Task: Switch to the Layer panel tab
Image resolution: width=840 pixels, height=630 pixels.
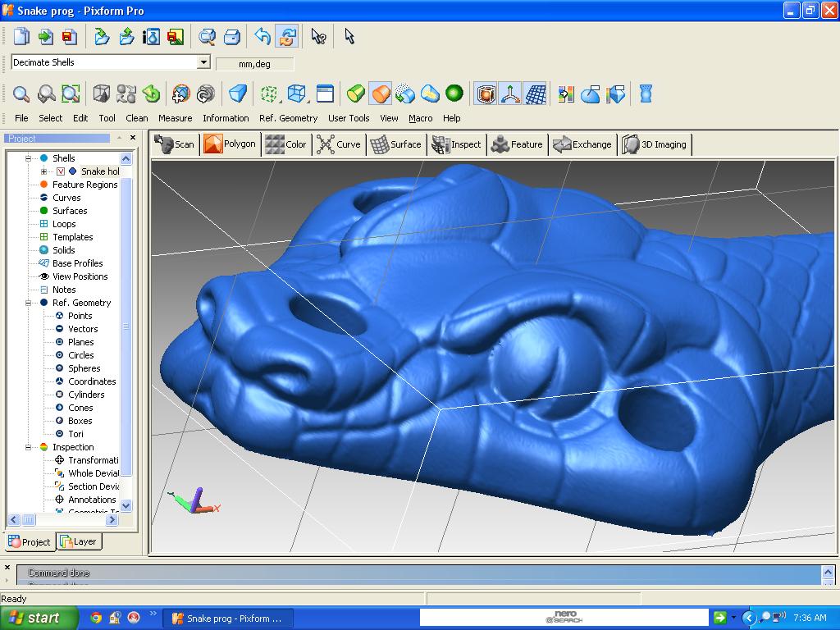Action: click(80, 541)
